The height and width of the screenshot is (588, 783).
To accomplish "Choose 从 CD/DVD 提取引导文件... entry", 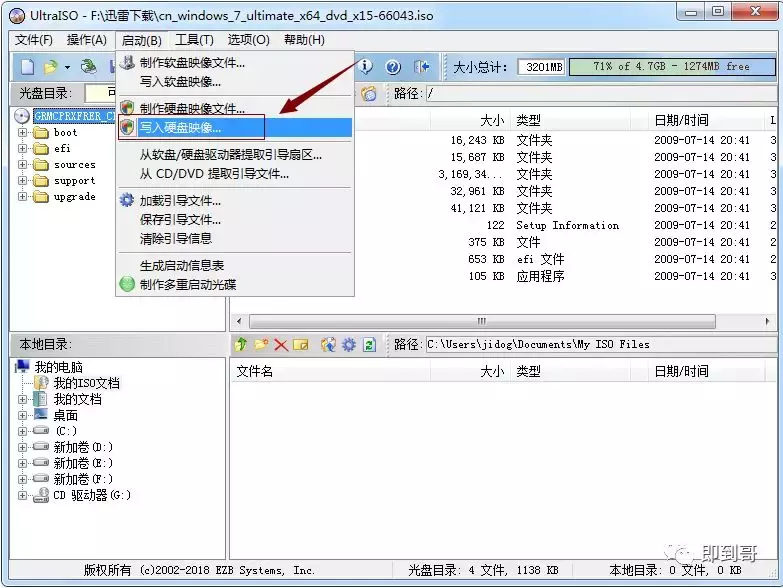I will point(235,174).
